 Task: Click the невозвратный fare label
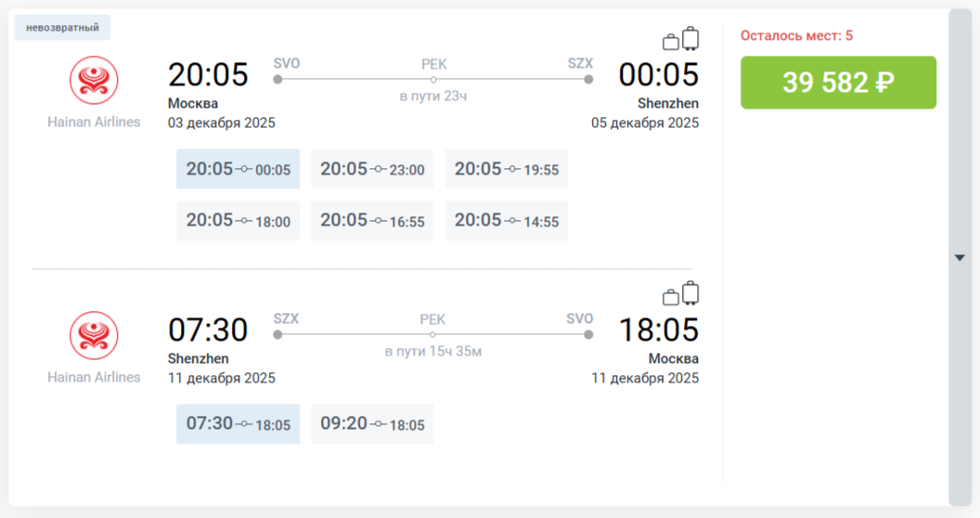62,28
